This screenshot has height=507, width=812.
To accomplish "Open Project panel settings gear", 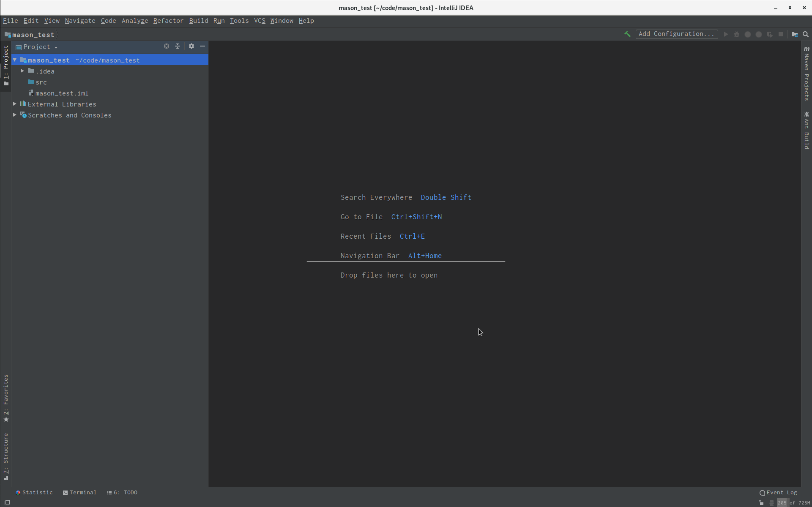I will click(x=191, y=46).
